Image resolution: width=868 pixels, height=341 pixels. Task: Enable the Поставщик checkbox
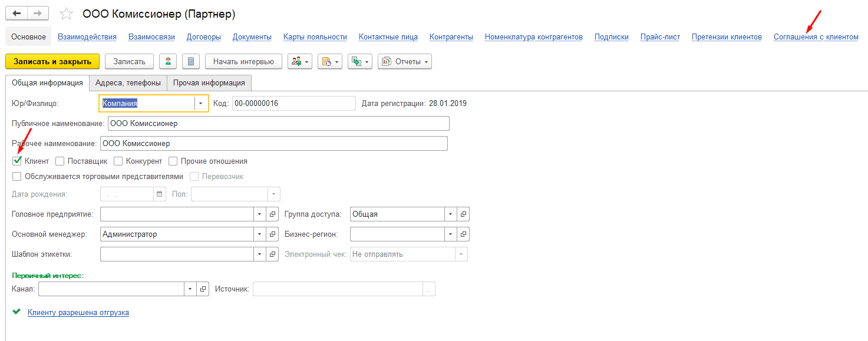click(60, 161)
